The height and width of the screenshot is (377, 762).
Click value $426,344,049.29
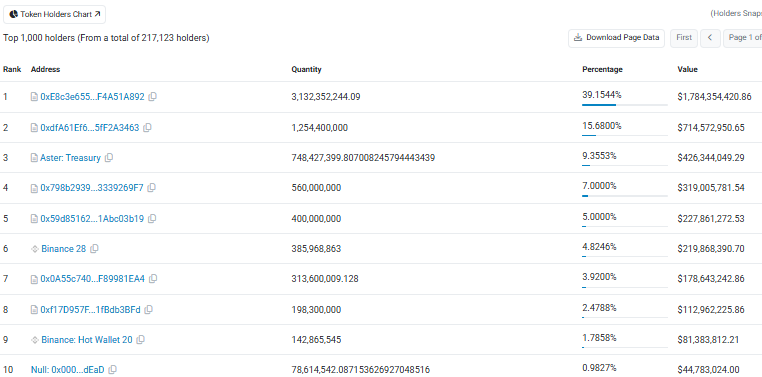(x=711, y=158)
